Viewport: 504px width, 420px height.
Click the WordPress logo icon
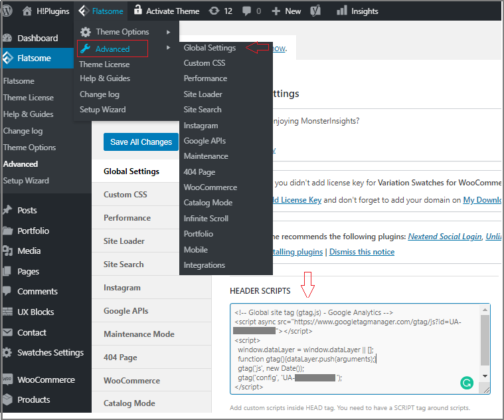coord(7,11)
